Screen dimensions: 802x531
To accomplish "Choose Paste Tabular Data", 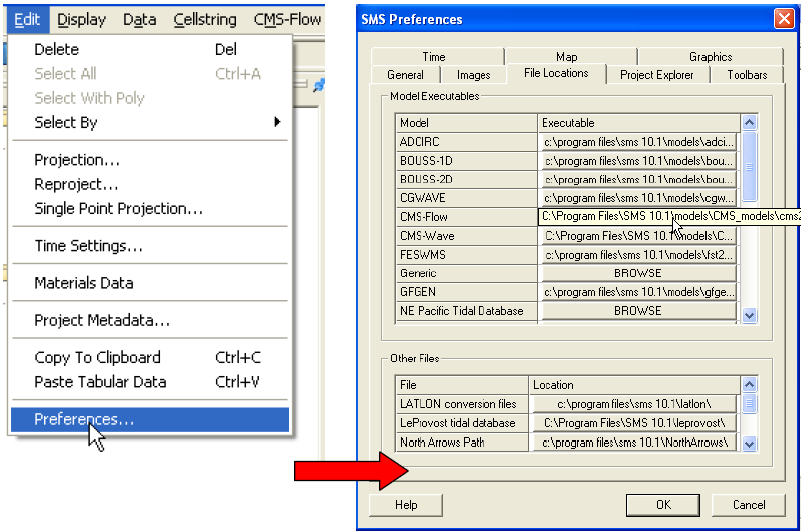I will pyautogui.click(x=150, y=382).
